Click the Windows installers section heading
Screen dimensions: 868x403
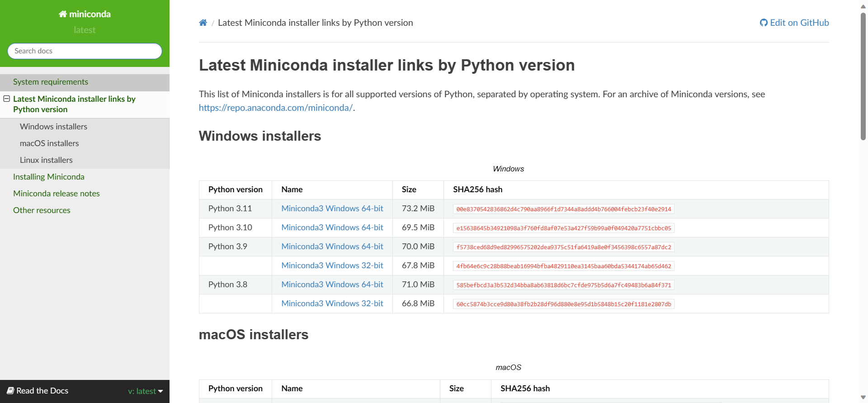(260, 136)
